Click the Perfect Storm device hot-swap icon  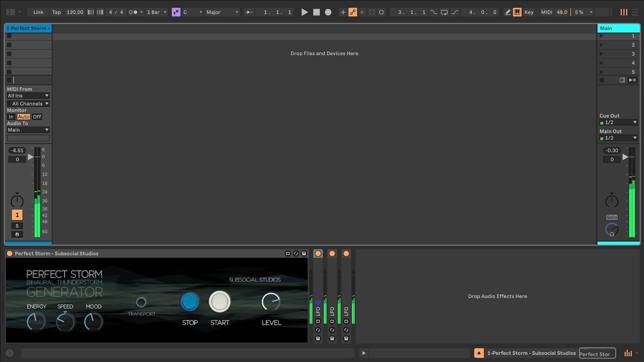(296, 253)
